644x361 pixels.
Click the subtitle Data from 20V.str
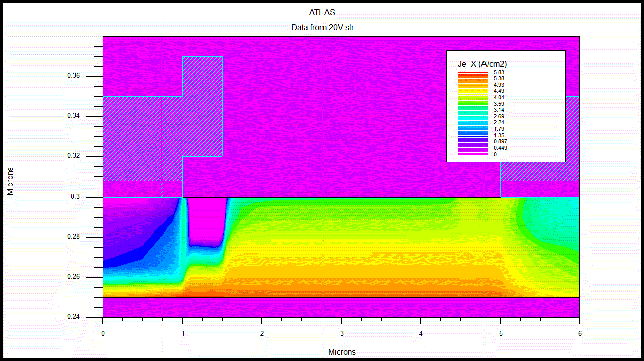pyautogui.click(x=321, y=27)
